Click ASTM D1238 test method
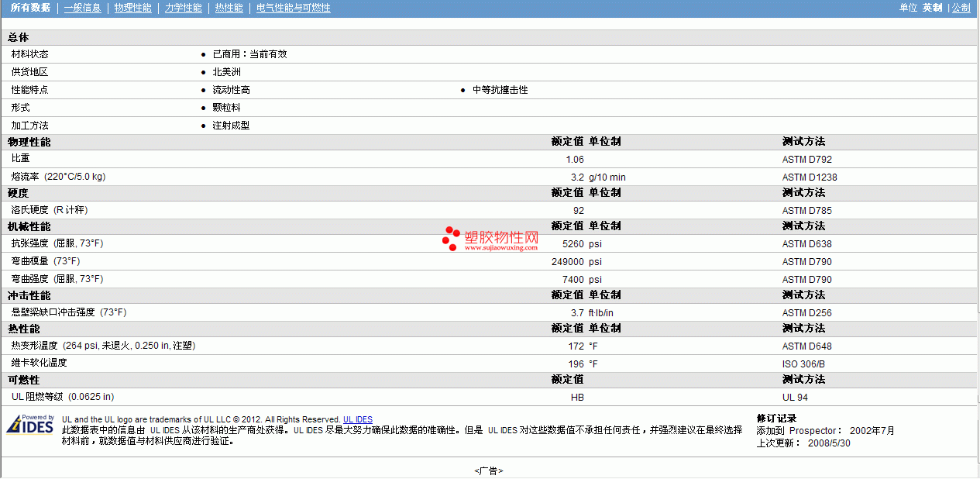The image size is (980, 479). pyautogui.click(x=810, y=177)
